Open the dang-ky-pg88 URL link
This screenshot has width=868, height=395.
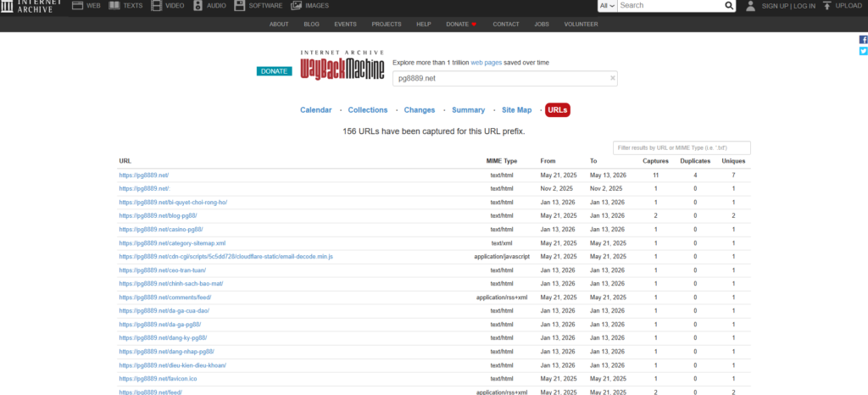click(x=164, y=338)
